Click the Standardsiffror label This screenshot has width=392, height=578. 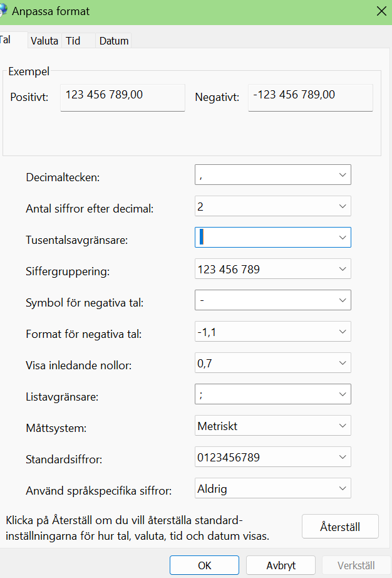point(64,460)
